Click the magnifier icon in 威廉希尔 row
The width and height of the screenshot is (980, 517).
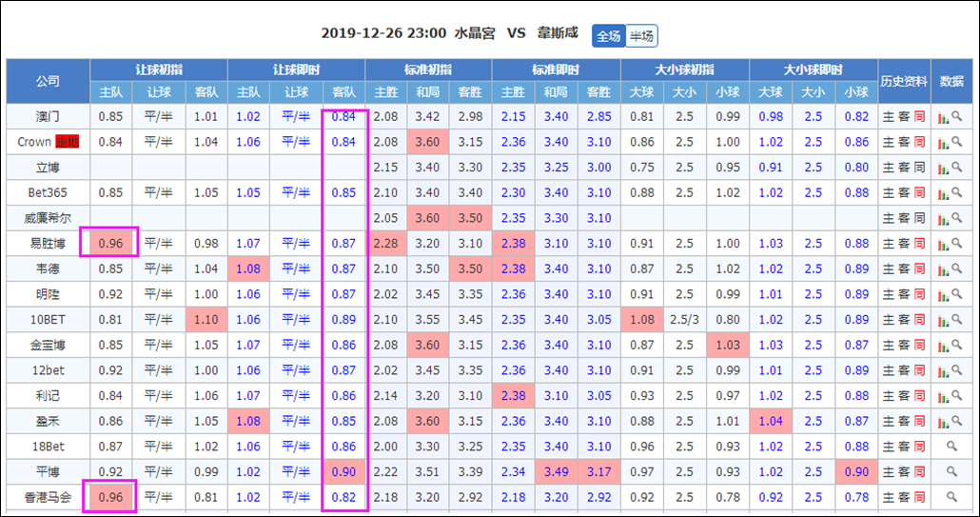click(956, 218)
